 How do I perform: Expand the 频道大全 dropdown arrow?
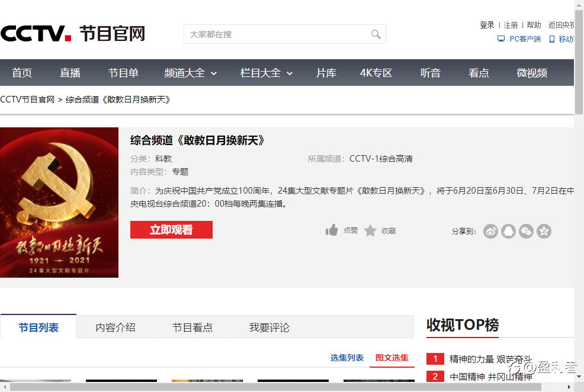click(x=214, y=73)
